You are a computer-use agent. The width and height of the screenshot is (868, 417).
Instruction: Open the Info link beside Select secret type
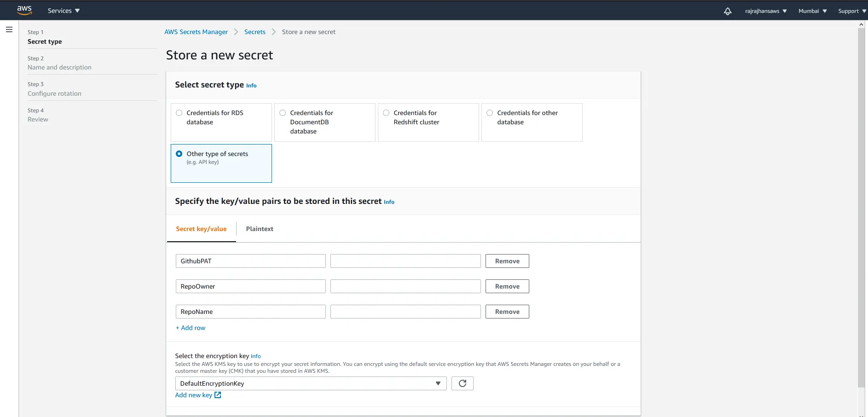pyautogui.click(x=251, y=86)
